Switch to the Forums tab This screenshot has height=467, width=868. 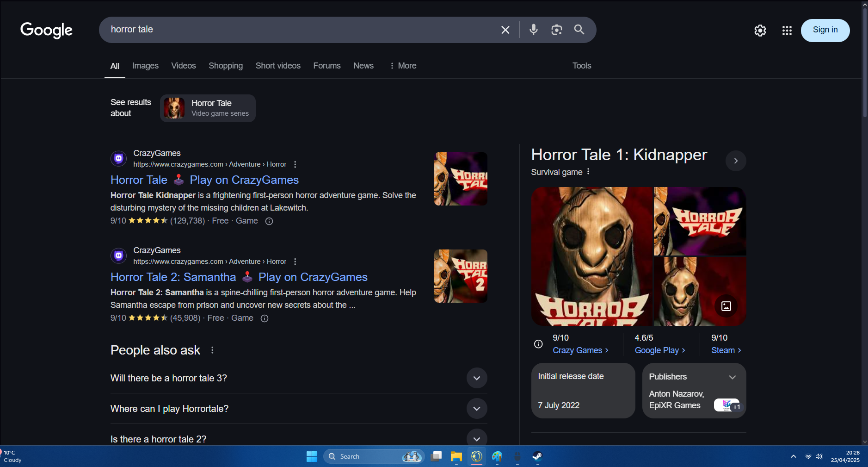click(x=327, y=66)
